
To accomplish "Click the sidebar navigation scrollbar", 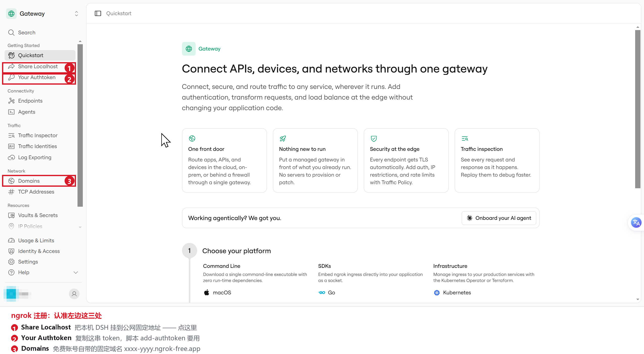I will click(80, 126).
